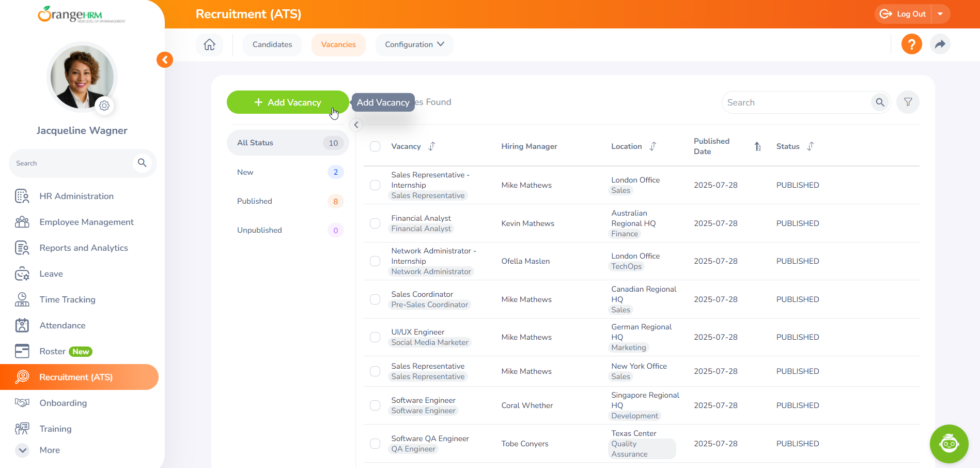The height and width of the screenshot is (468, 980).
Task: Sort by Published Date column arrow
Action: pos(757,146)
